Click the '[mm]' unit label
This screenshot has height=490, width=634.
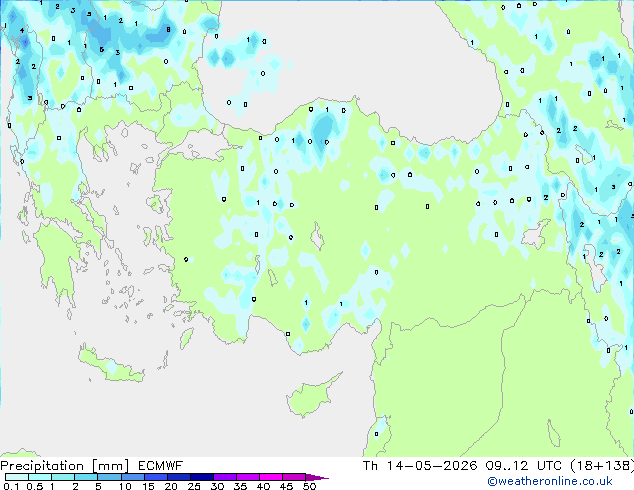110,466
